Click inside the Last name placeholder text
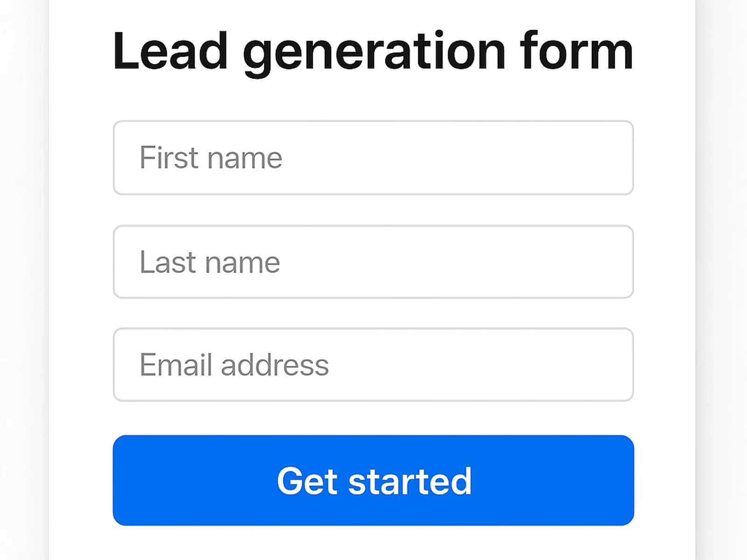The image size is (747, 560). tap(210, 262)
